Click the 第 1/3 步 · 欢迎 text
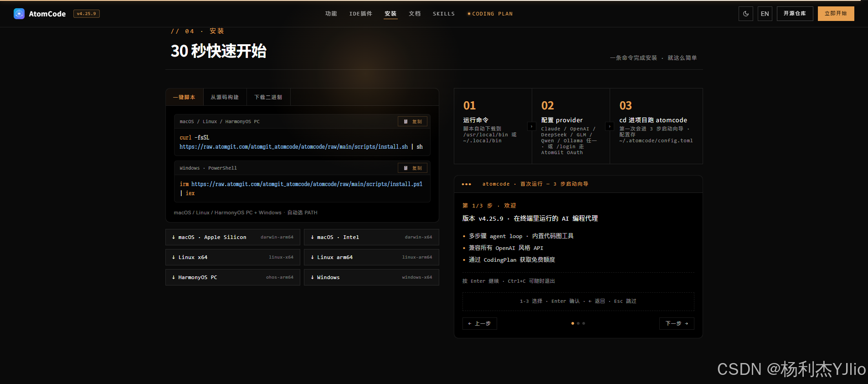The height and width of the screenshot is (384, 868). pyautogui.click(x=489, y=206)
